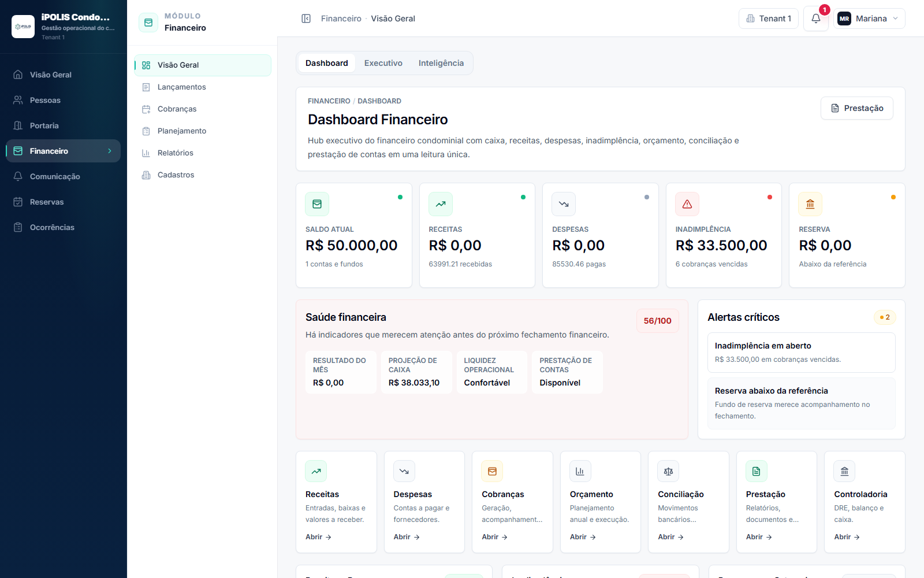The image size is (924, 578).
Task: Click the Prestação button in header
Action: pos(857,108)
